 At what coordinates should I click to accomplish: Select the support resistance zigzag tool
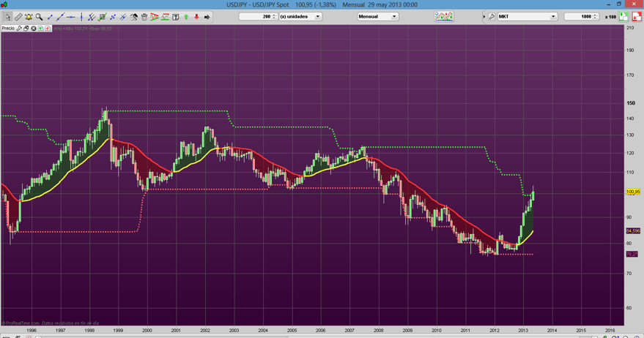pyautogui.click(x=165, y=17)
